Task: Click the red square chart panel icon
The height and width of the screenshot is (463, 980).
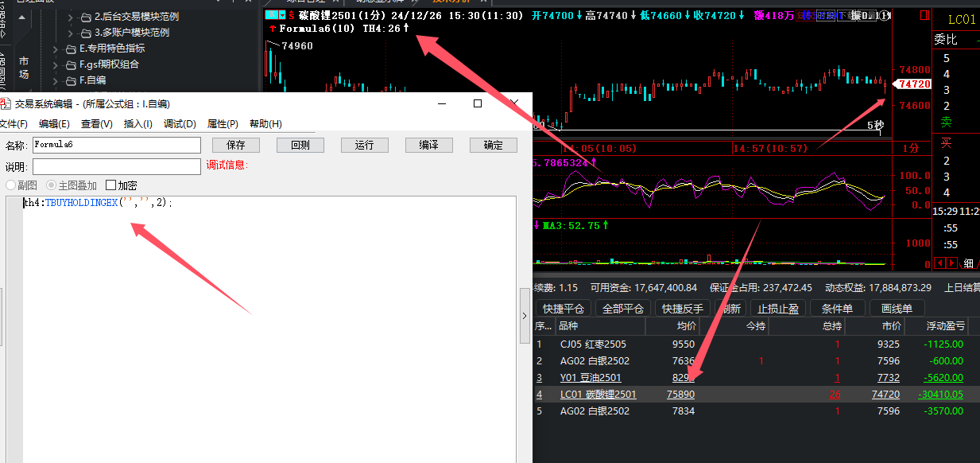Action: [924, 15]
